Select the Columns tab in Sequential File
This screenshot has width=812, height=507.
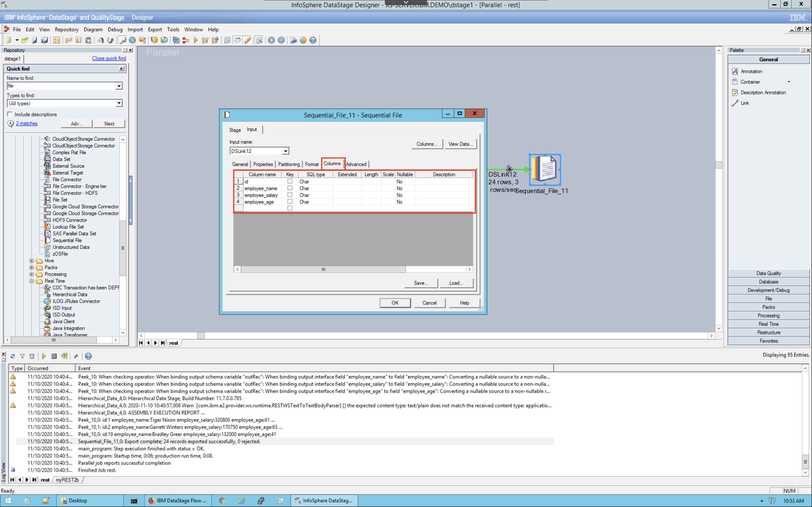click(x=332, y=164)
